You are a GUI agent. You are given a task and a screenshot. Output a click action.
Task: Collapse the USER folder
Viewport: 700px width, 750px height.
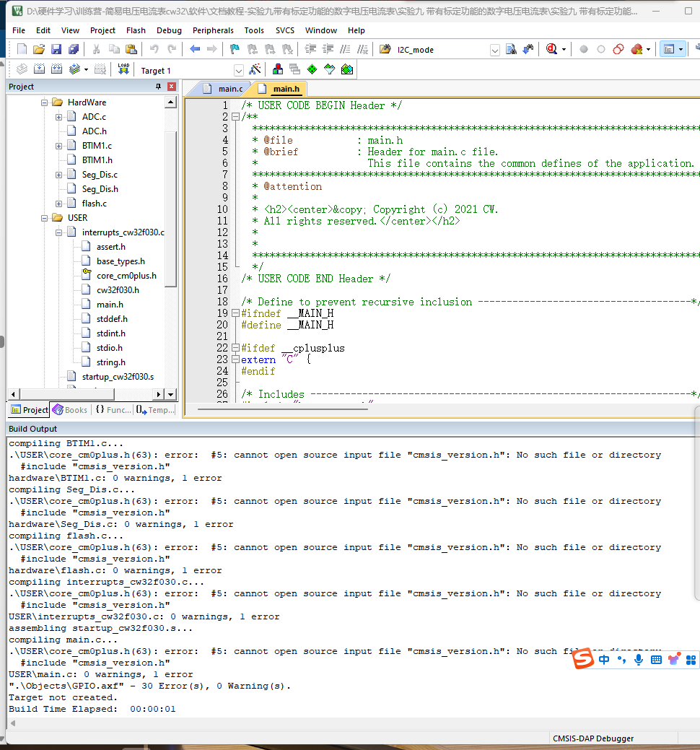pos(45,218)
